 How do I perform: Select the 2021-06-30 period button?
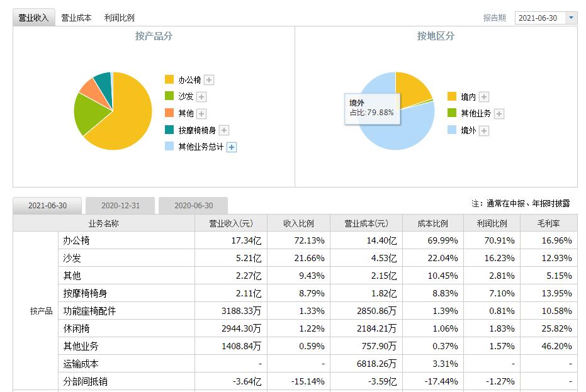pyautogui.click(x=48, y=205)
